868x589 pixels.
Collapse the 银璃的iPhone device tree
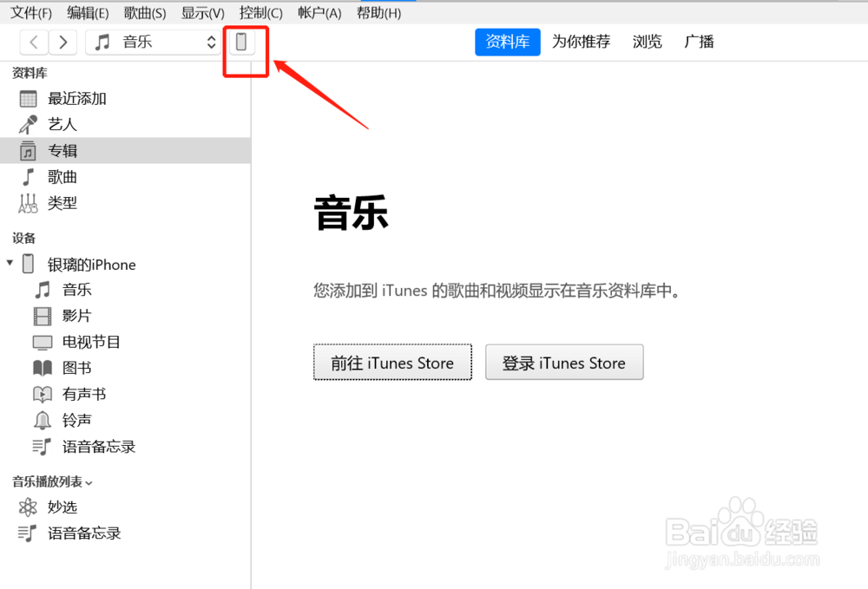click(10, 263)
